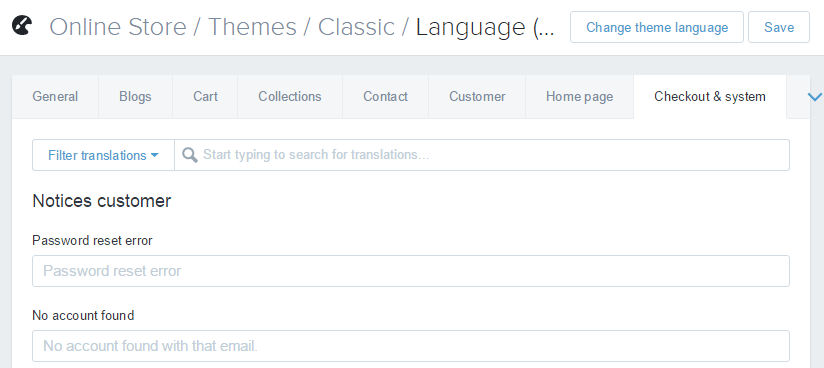
Task: Open the Cart tab
Action: [x=205, y=97]
